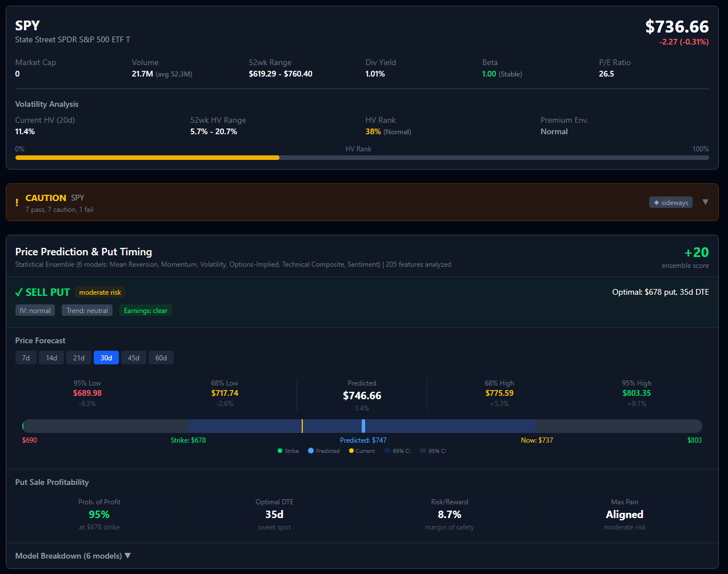Click the 68% High $775.59 value

coord(499,393)
